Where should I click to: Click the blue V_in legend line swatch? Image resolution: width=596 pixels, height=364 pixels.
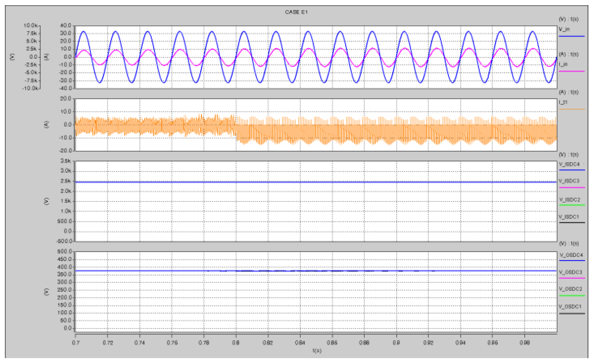[572, 36]
